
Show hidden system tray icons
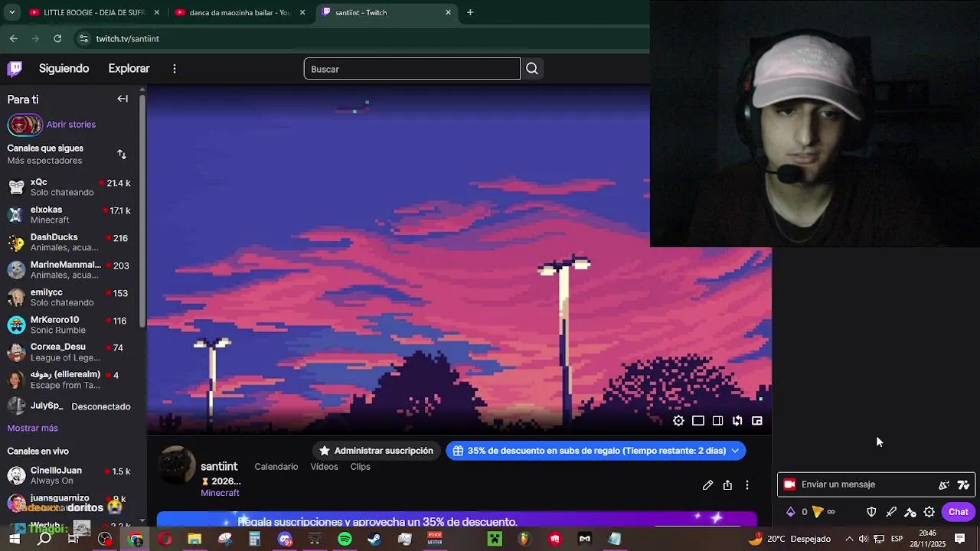pos(849,539)
